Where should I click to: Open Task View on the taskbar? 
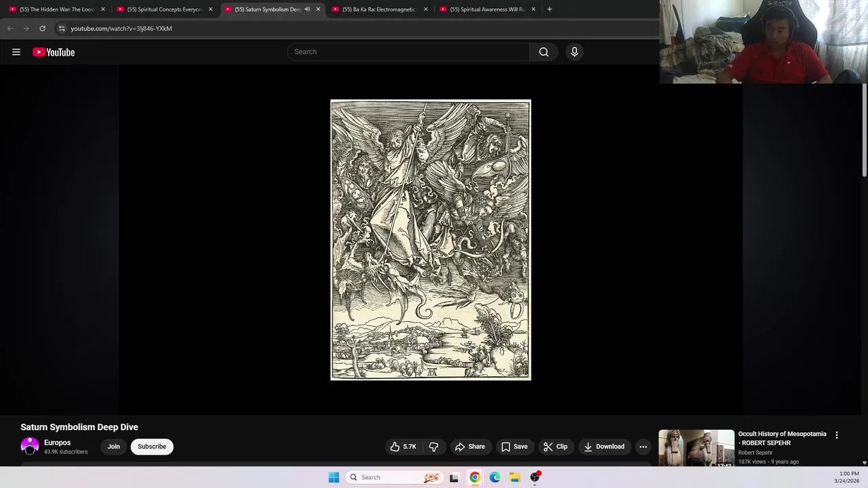tap(454, 477)
